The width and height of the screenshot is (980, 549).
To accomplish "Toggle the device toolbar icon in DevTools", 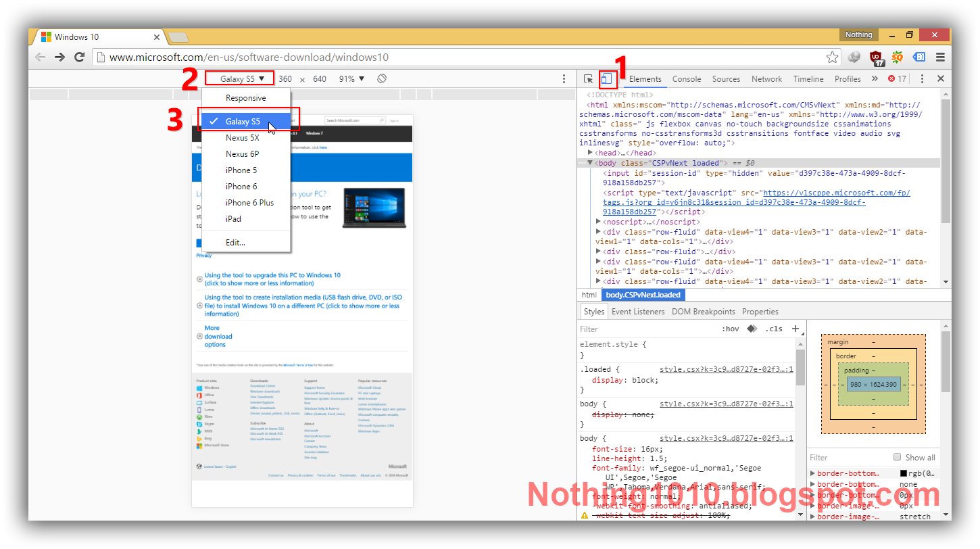I will coord(607,79).
